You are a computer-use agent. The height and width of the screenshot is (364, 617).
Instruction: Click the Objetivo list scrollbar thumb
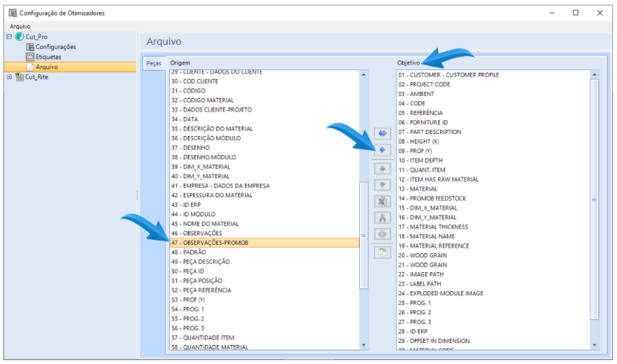[594, 199]
